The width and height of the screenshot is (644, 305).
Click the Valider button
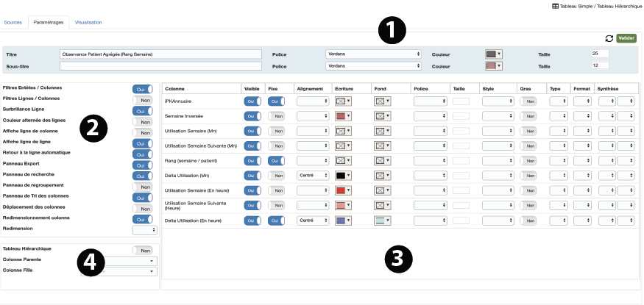pos(626,38)
